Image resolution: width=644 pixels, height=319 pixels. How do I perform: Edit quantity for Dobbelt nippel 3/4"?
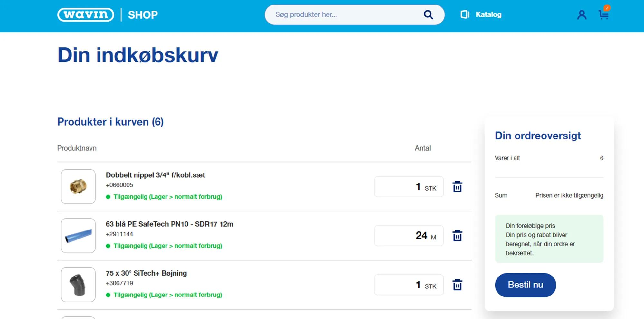point(409,187)
